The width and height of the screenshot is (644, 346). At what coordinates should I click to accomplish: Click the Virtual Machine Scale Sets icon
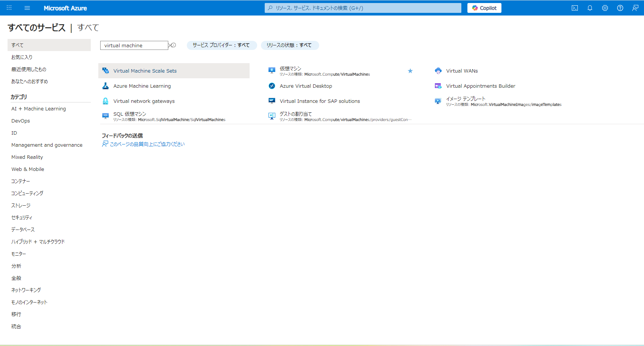(106, 71)
